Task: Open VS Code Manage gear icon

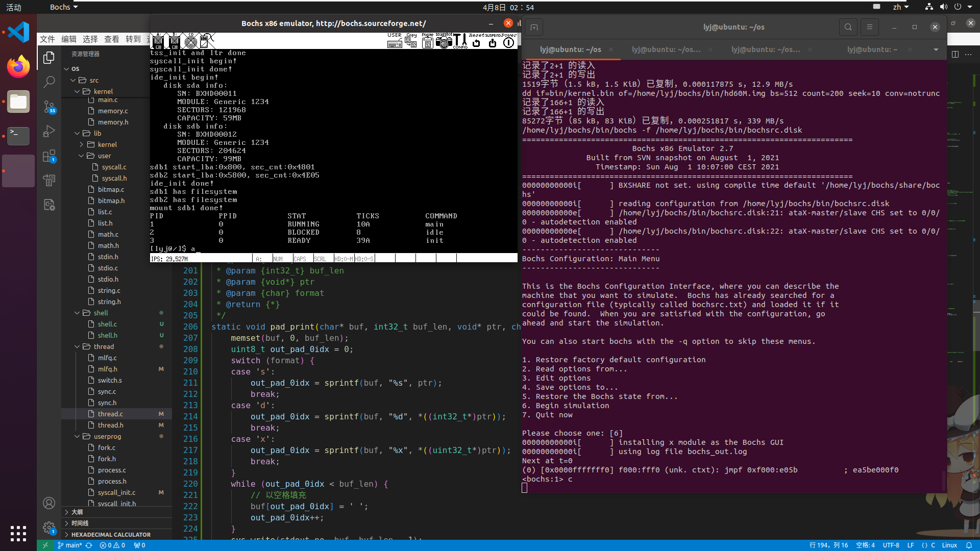Action: pyautogui.click(x=49, y=528)
